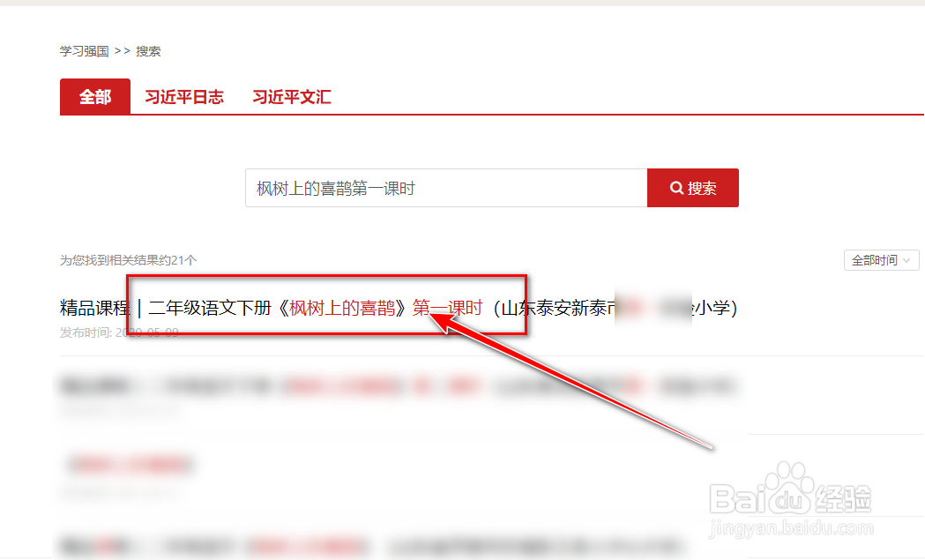Image resolution: width=925 pixels, height=560 pixels.
Task: Click the chevron arrow beside 全部时间
Action: tap(906, 260)
